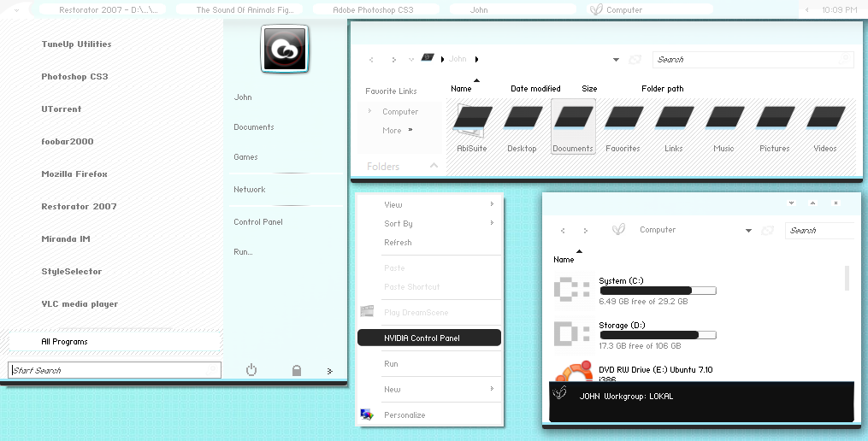Viewport: 868px width, 441px height.
Task: Click the refresh icon in John window
Action: click(x=635, y=59)
